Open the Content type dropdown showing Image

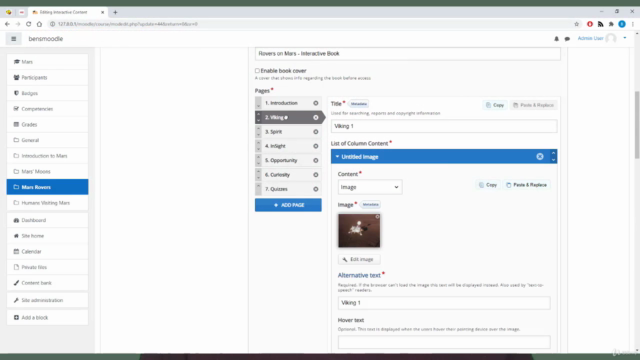(370, 187)
